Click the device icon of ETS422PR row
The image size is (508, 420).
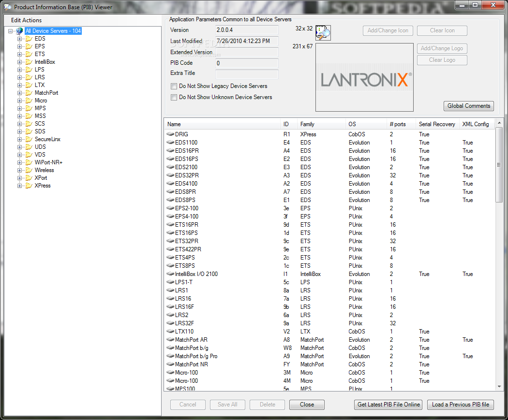pos(170,249)
